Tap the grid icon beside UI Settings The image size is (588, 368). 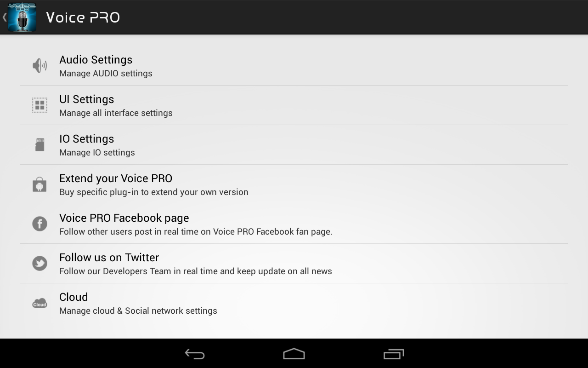(40, 105)
